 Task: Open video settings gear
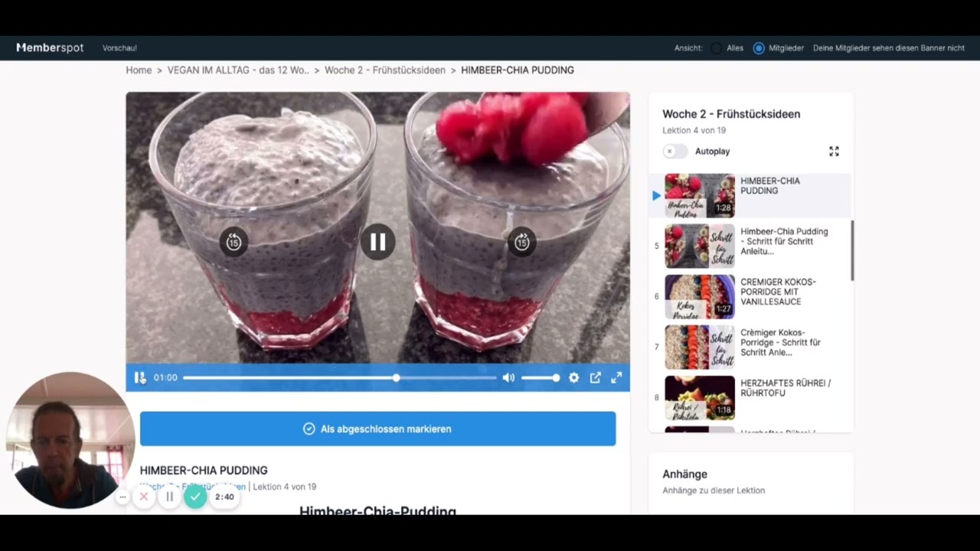pos(573,377)
